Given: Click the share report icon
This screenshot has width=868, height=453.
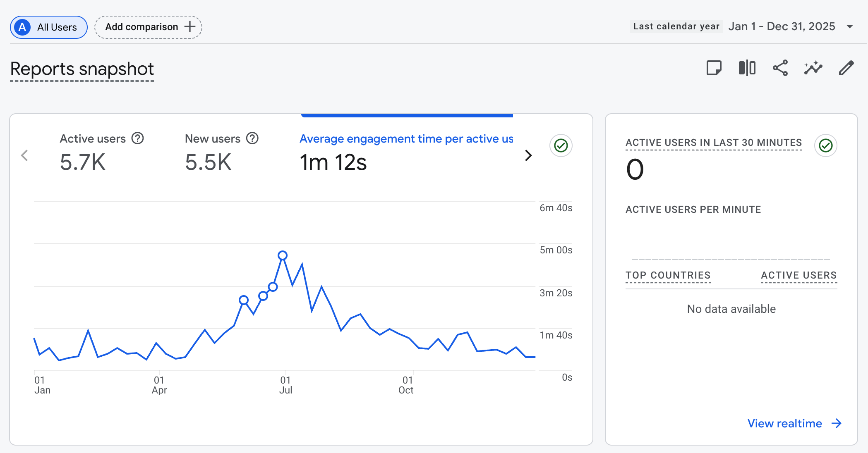Looking at the screenshot, I should coord(780,68).
